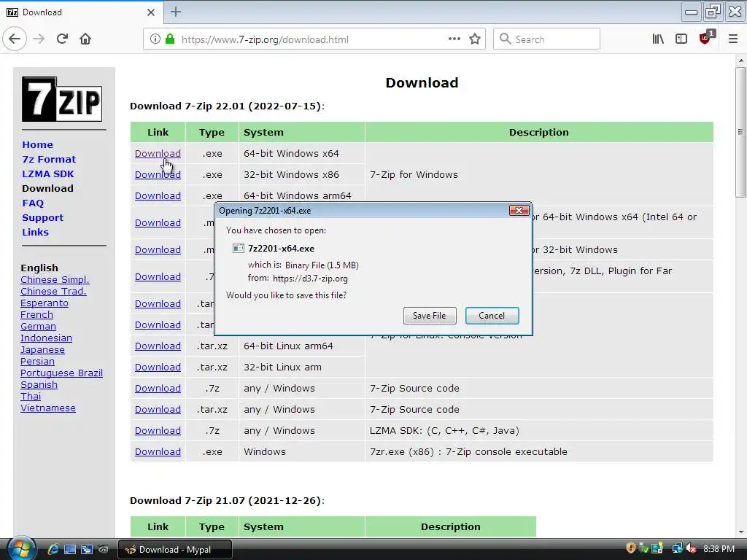Click Download link for 32-bit Linux arm

click(158, 367)
